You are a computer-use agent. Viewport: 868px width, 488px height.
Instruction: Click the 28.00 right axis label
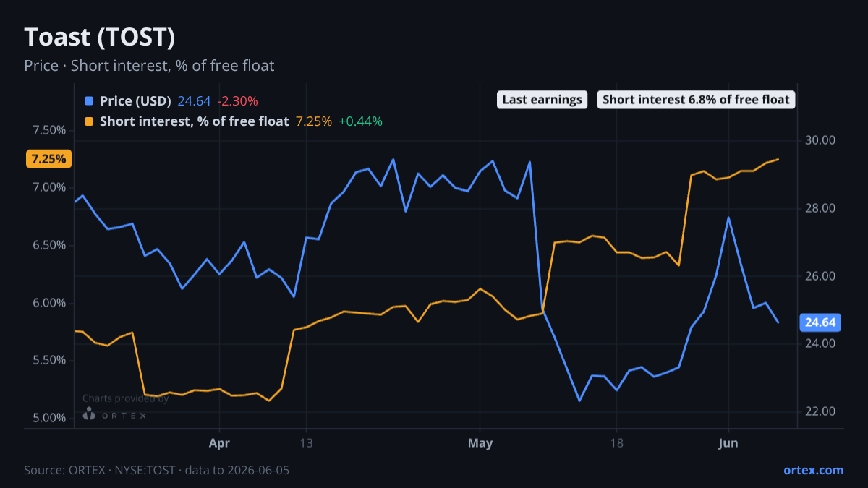click(x=820, y=208)
